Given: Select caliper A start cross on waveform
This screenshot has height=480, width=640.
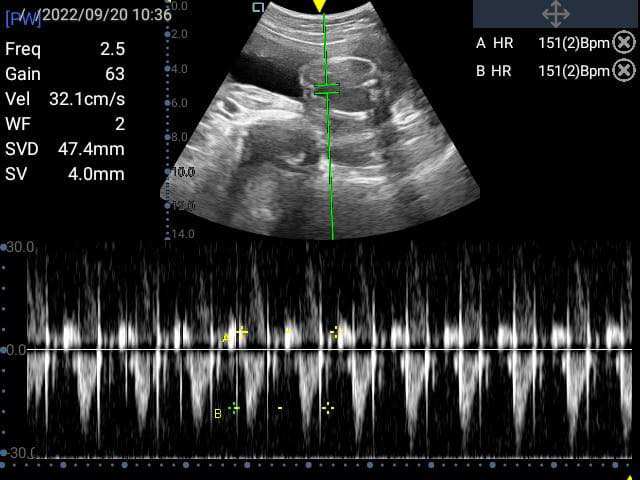Looking at the screenshot, I should click(x=241, y=331).
